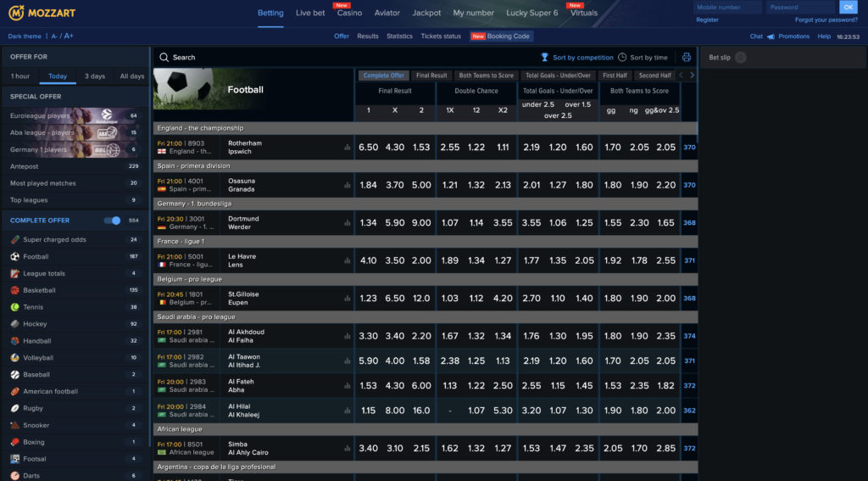The image size is (868, 481).
Task: Pick odds 6.50 for Rotherham win
Action: (368, 148)
